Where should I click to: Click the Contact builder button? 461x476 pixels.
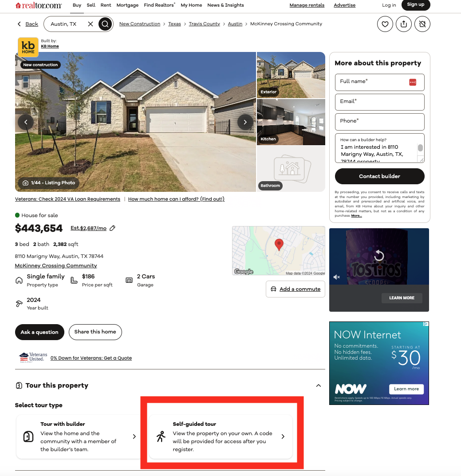click(x=379, y=176)
